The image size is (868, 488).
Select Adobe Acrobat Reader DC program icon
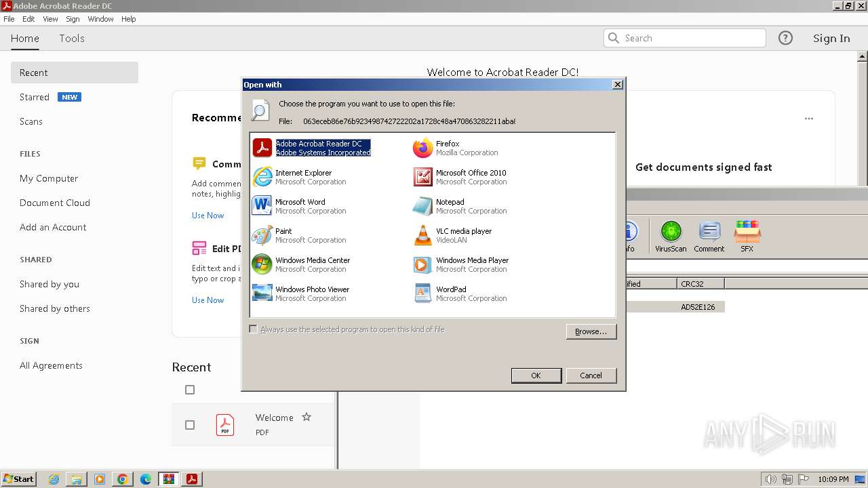262,148
